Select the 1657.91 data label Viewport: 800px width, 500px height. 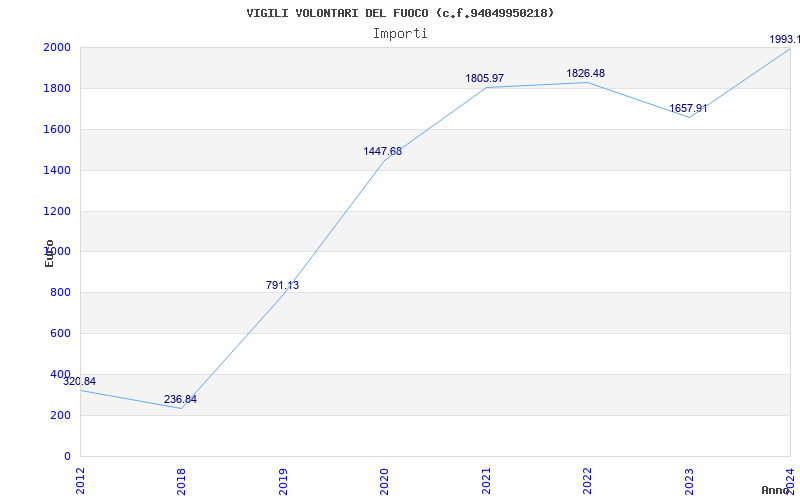pos(687,108)
